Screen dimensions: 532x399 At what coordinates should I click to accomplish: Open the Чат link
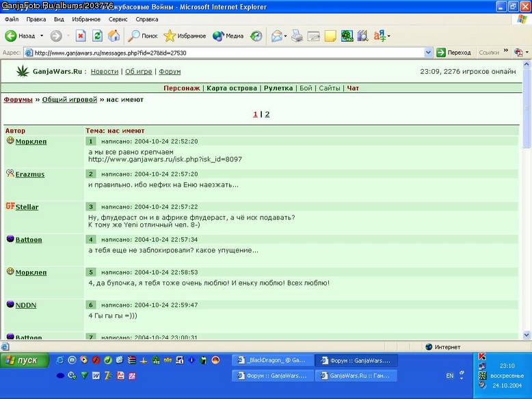click(x=353, y=88)
